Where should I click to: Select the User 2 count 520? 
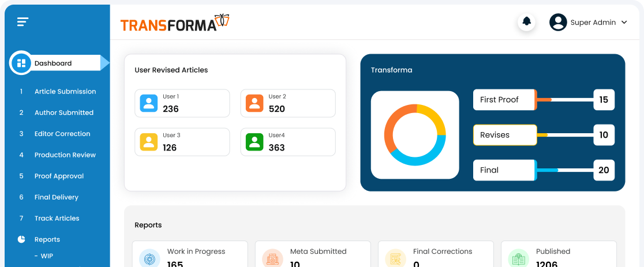pyautogui.click(x=277, y=109)
